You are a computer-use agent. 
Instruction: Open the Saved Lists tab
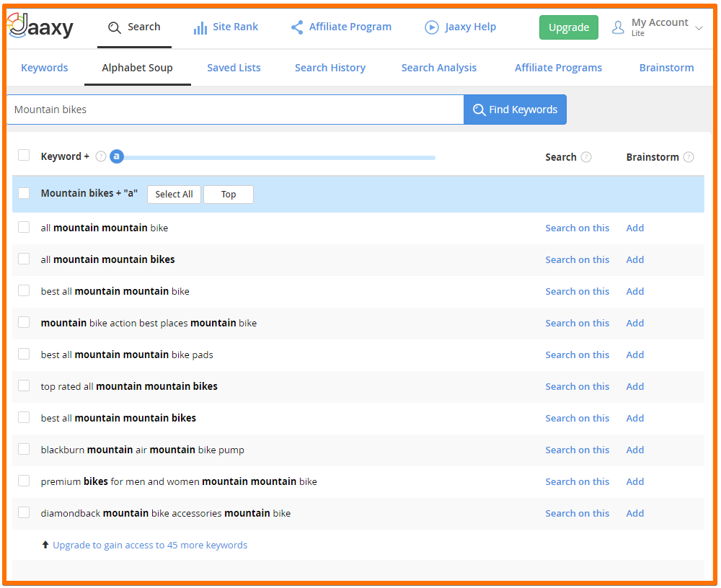(234, 68)
